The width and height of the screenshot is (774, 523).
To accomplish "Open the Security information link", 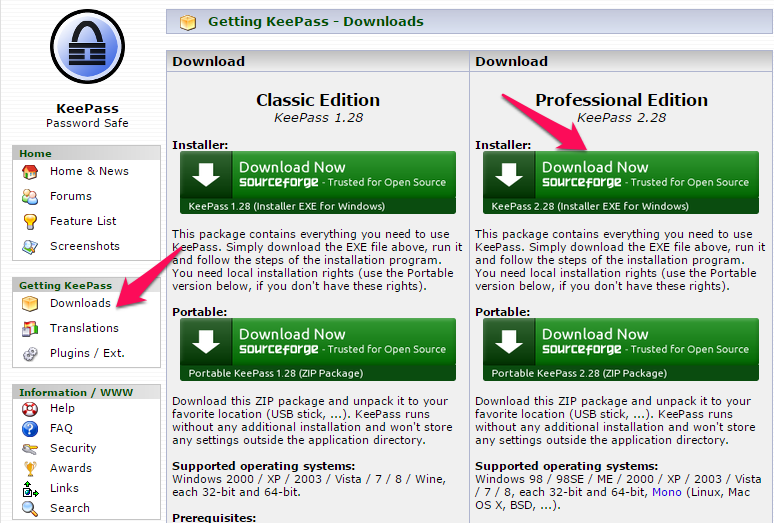I will click(x=73, y=448).
